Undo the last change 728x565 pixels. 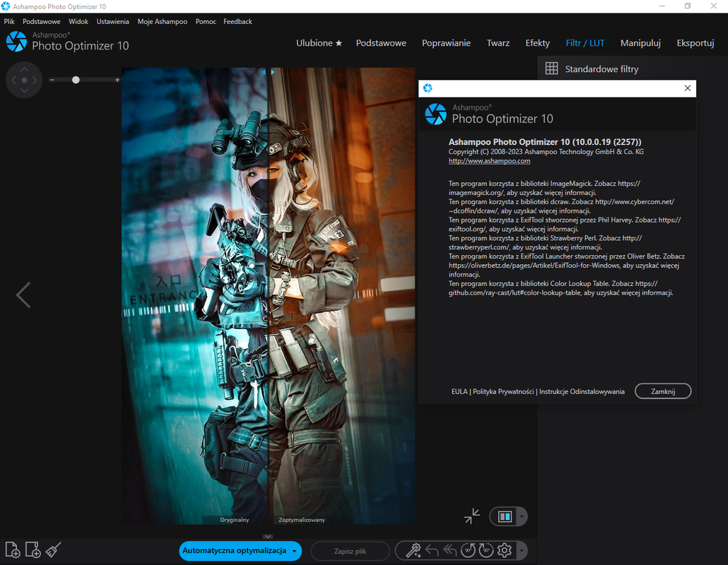click(432, 551)
